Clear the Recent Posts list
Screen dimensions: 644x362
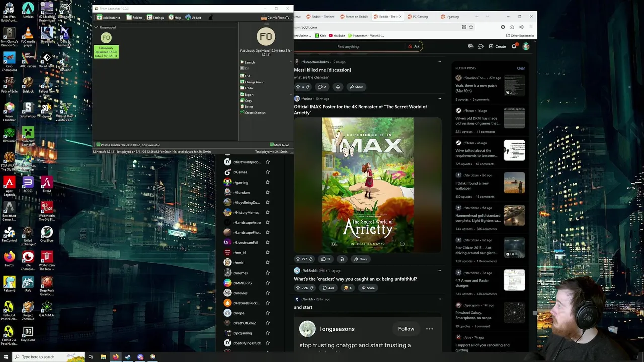tap(521, 68)
